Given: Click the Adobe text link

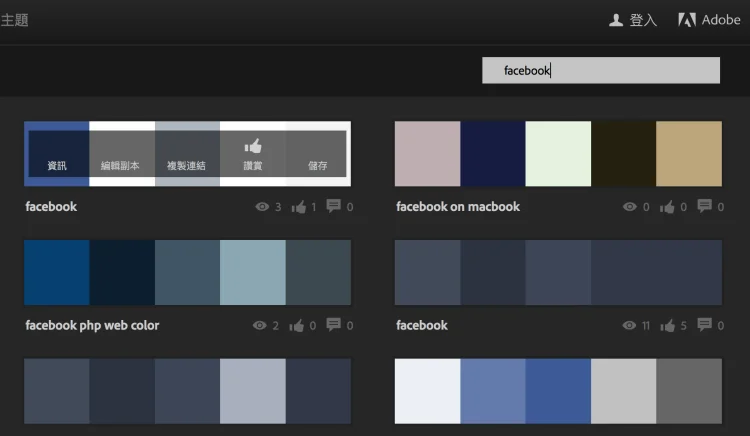Looking at the screenshot, I should point(721,20).
